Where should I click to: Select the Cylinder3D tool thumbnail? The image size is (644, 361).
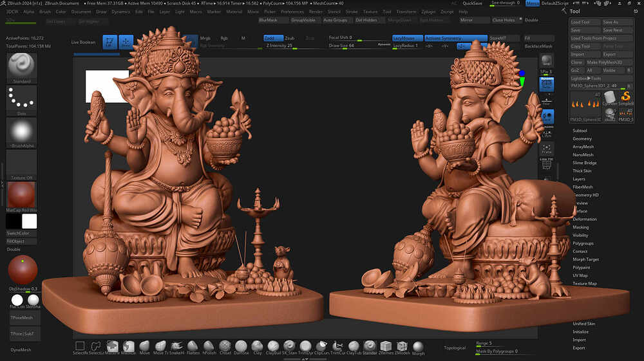pos(610,99)
